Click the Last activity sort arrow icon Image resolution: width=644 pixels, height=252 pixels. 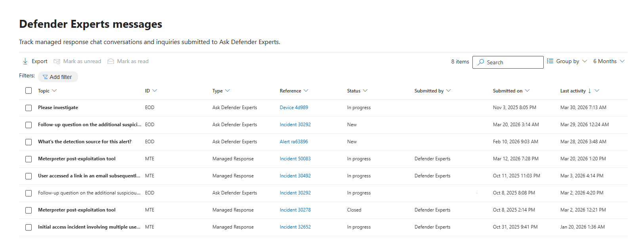[590, 91]
